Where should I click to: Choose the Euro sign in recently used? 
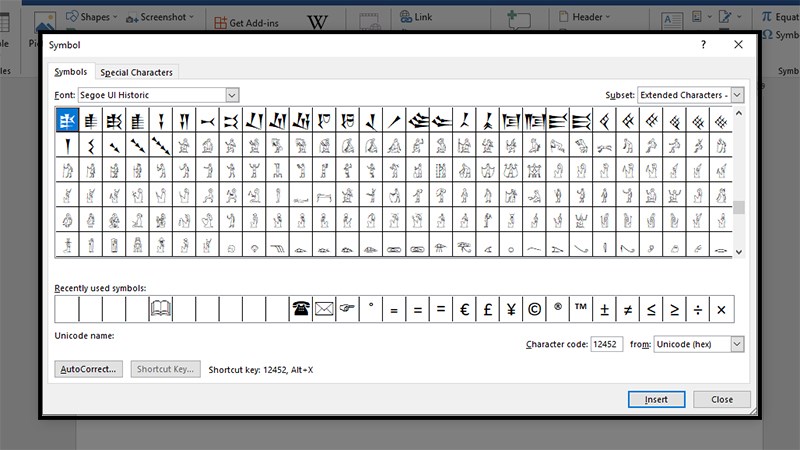[464, 309]
